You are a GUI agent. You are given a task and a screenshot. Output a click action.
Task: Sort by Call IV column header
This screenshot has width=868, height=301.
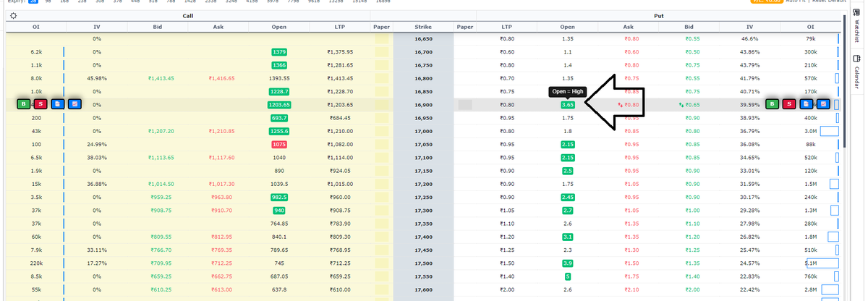(x=96, y=27)
